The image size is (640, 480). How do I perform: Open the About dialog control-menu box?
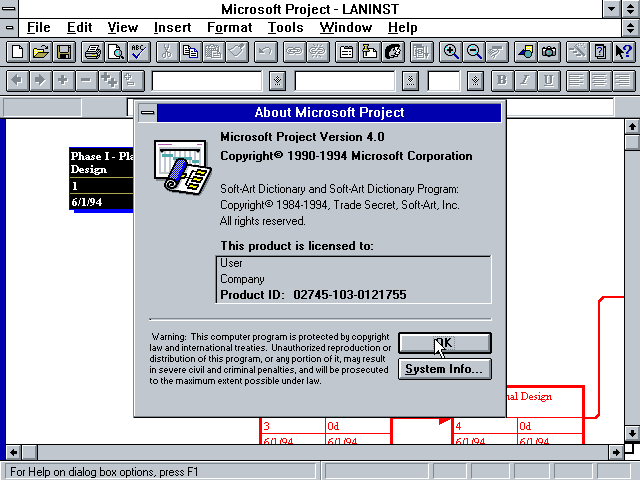[147, 113]
